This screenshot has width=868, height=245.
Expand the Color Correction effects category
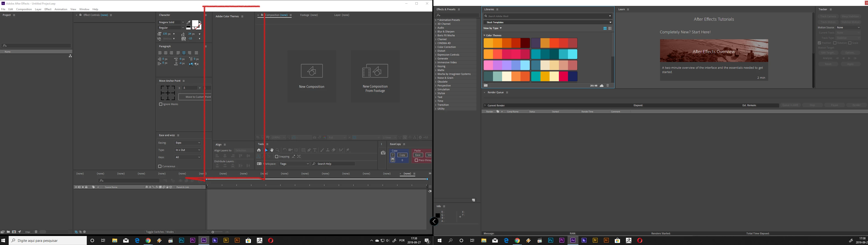pos(446,47)
